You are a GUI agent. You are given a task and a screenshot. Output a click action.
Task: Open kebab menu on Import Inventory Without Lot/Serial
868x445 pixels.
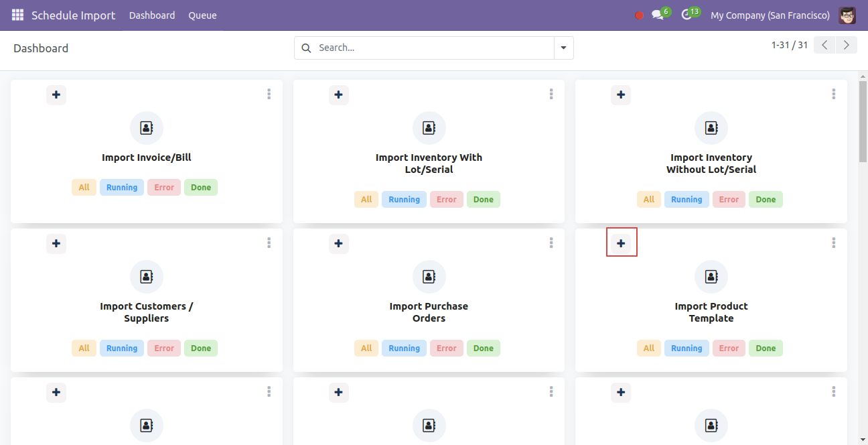pos(834,94)
